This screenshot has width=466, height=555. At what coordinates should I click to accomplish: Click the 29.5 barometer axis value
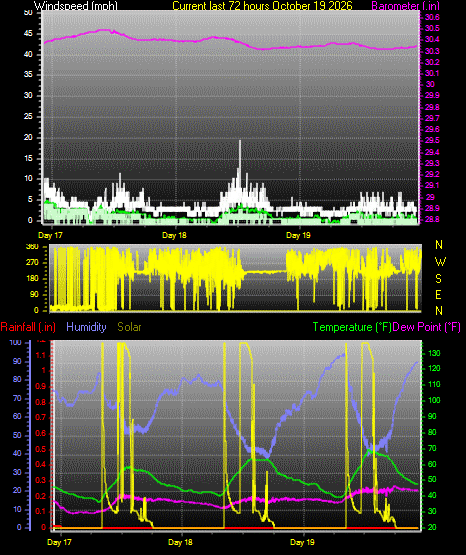point(432,141)
